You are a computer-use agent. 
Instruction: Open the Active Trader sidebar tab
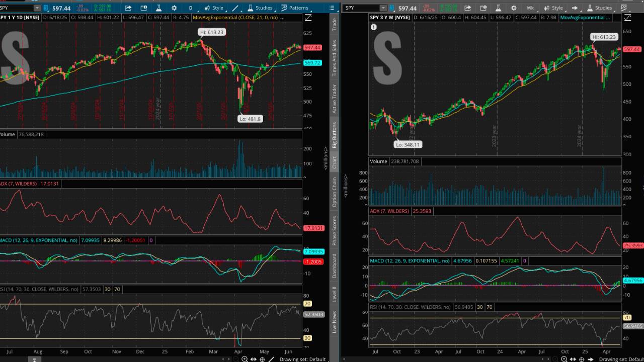[335, 99]
